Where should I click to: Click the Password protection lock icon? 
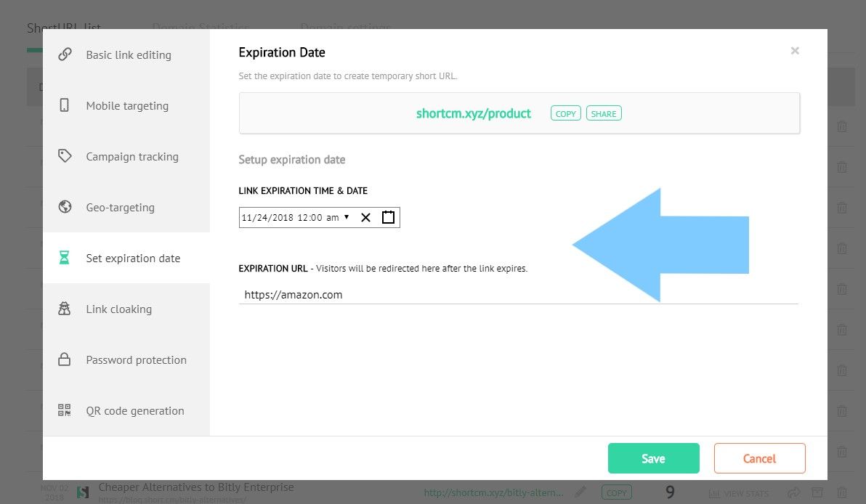pos(64,359)
